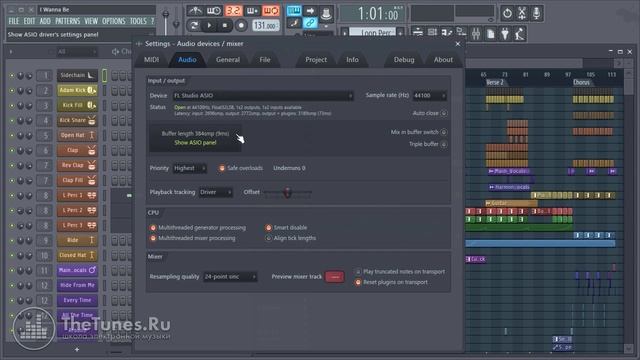The width and height of the screenshot is (640, 360).
Task: Click the circular arrow undo history icon
Action: tap(507, 13)
